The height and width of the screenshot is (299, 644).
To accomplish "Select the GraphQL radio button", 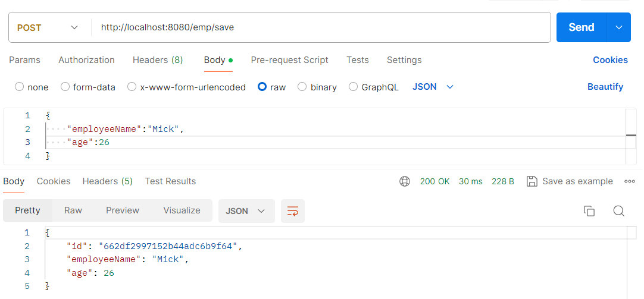I will [354, 87].
